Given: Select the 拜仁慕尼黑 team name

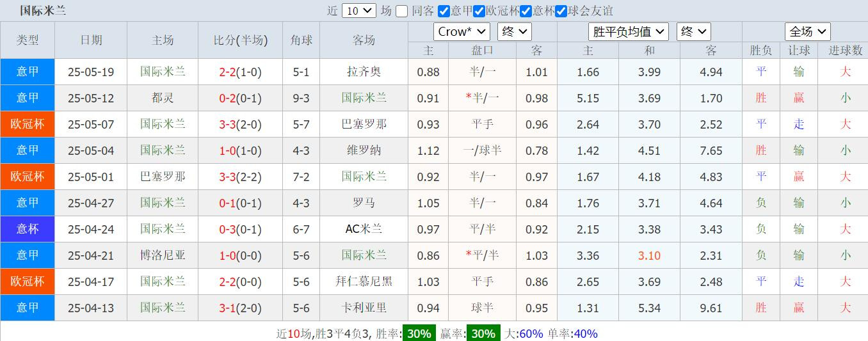Looking at the screenshot, I should point(364,282).
